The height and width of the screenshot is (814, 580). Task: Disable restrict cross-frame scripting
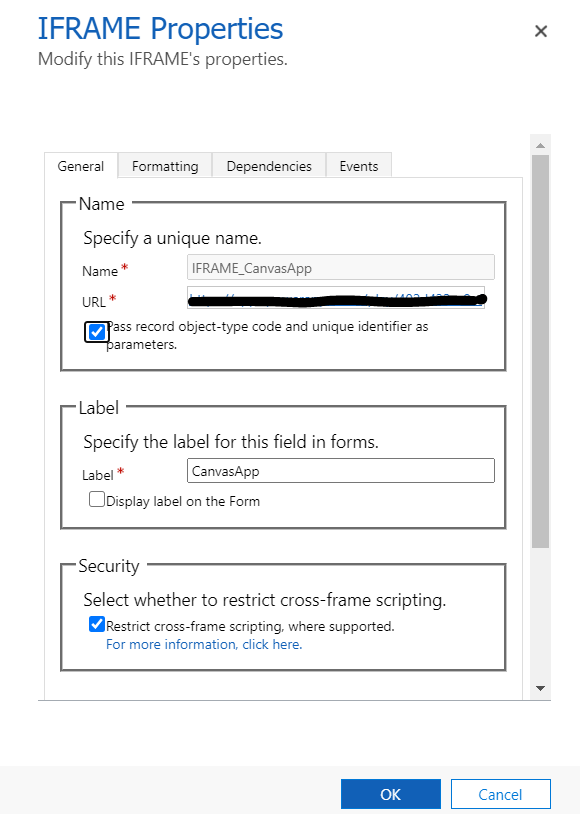pos(97,623)
